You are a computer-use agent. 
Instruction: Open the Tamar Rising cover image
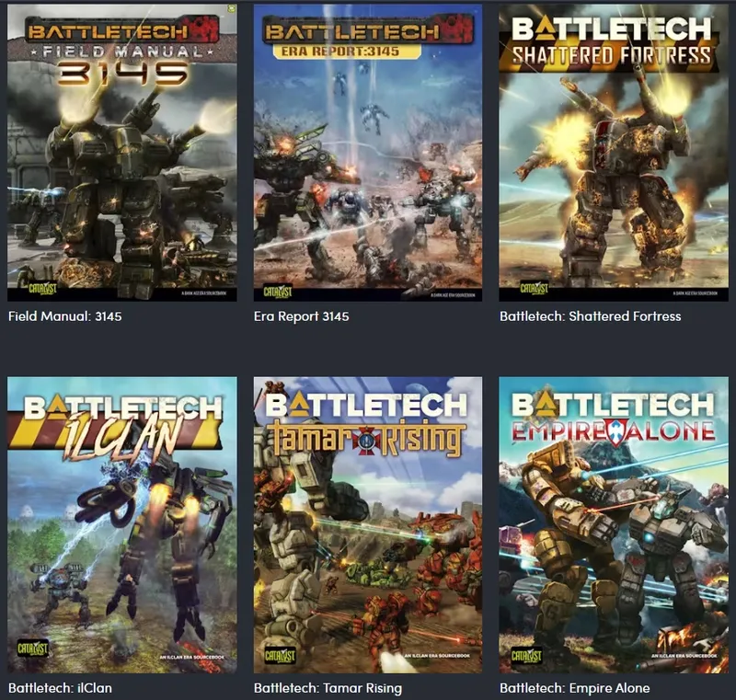click(368, 525)
